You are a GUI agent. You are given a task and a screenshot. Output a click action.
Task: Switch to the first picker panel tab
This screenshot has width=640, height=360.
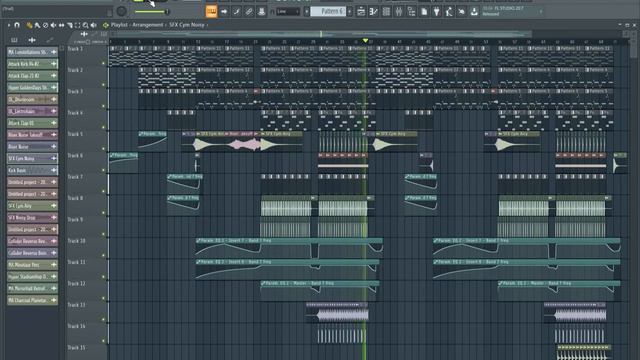(x=14, y=40)
